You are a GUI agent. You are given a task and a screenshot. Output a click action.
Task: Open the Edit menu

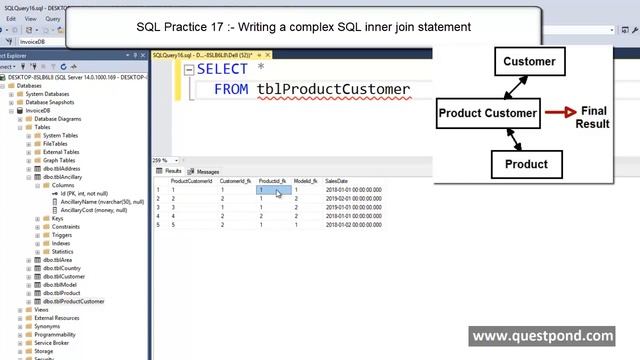click(x=11, y=19)
